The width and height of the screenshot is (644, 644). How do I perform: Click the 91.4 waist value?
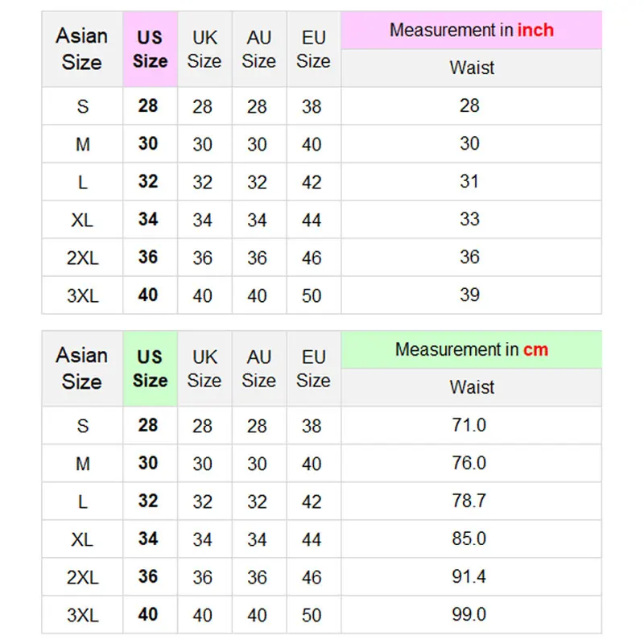(469, 577)
